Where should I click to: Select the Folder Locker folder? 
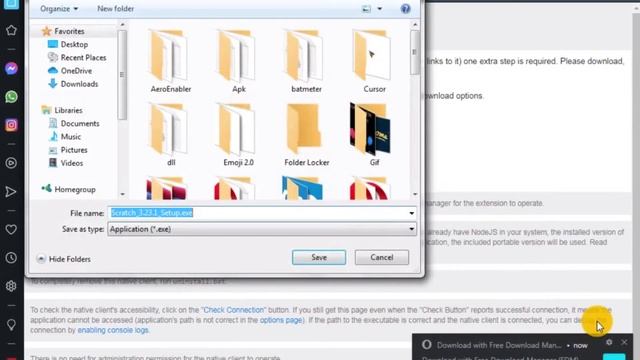tap(307, 135)
